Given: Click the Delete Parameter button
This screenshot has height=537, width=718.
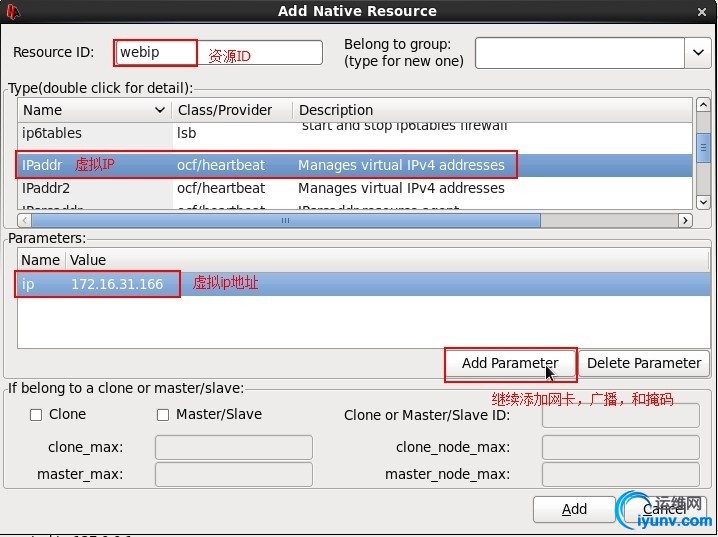Looking at the screenshot, I should [644, 363].
